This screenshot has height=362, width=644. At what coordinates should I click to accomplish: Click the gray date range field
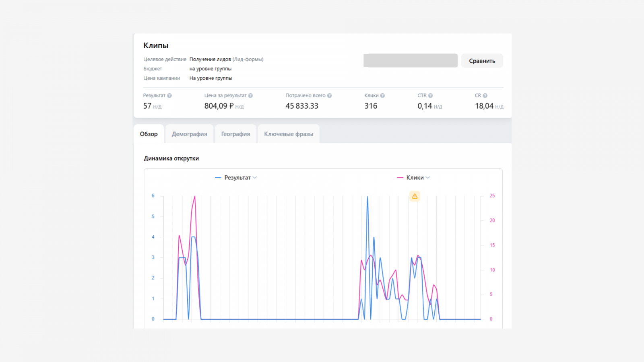tap(410, 61)
